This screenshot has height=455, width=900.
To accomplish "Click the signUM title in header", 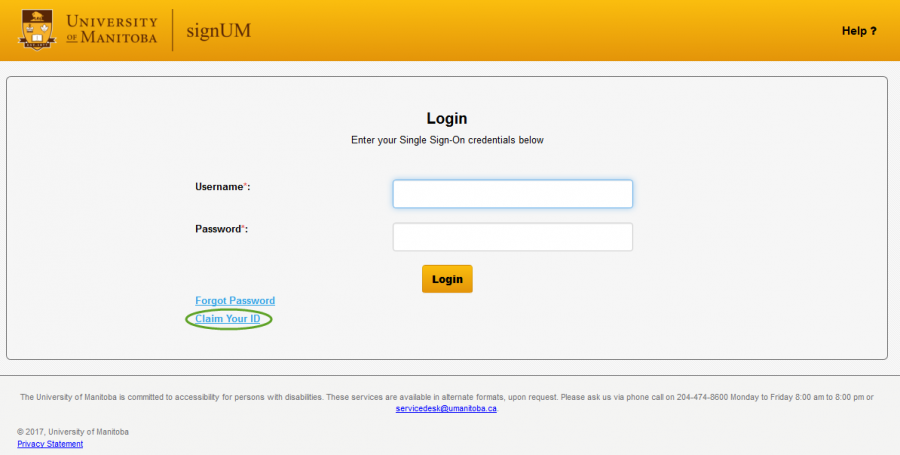I will (218, 30).
